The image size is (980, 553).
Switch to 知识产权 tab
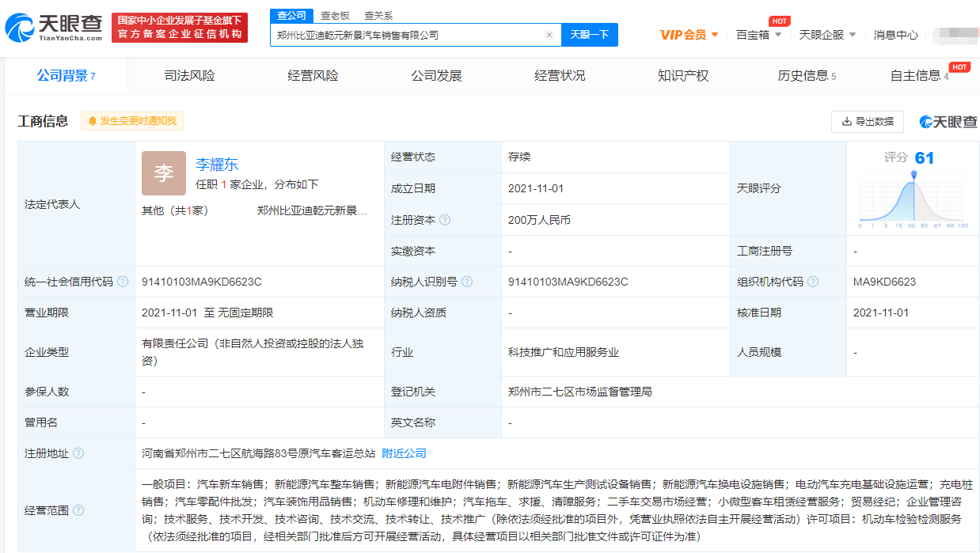click(683, 76)
